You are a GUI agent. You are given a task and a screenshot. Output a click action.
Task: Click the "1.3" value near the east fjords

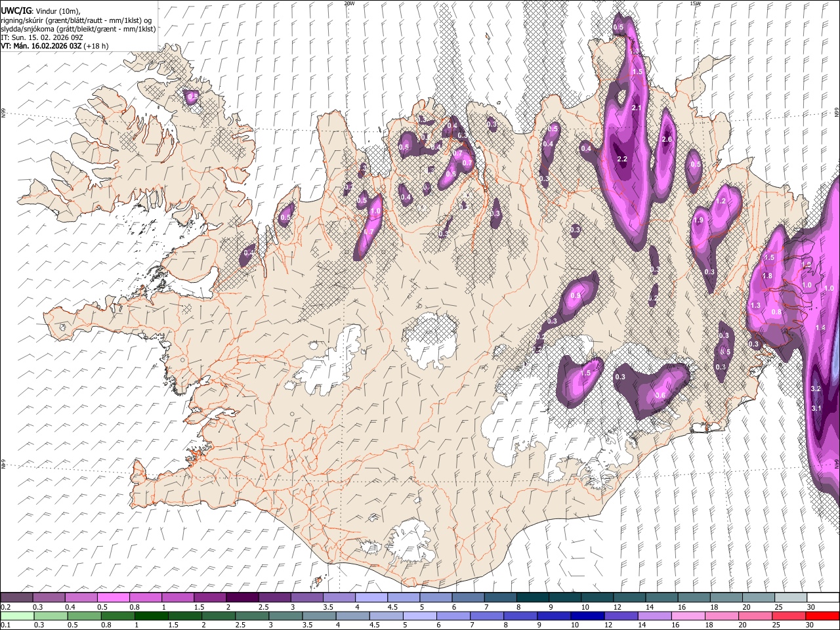click(755, 305)
